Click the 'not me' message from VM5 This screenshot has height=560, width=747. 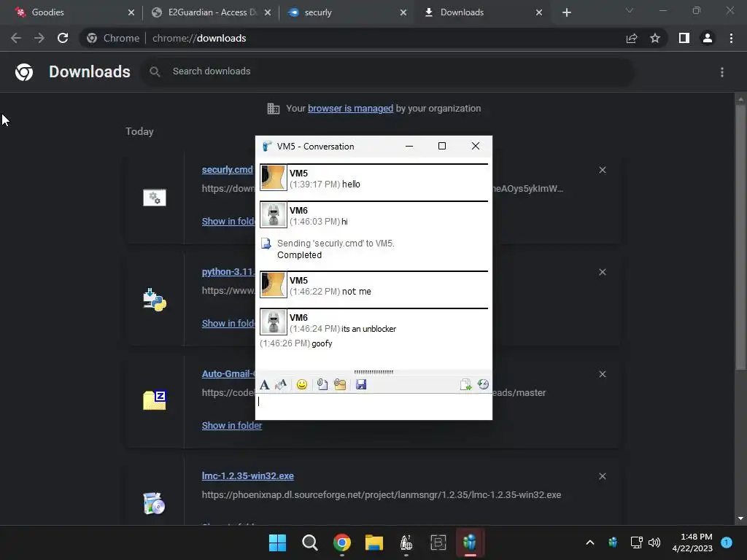click(356, 292)
